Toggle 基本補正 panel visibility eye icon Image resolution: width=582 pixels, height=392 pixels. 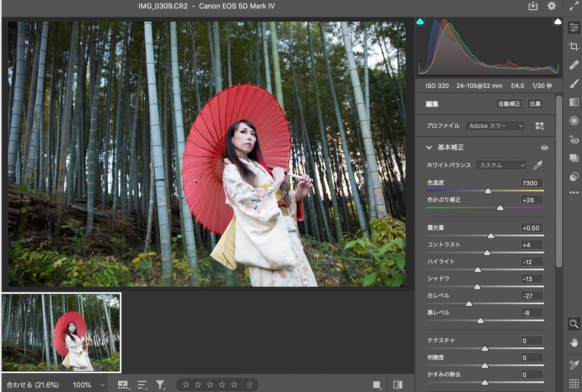(x=544, y=147)
